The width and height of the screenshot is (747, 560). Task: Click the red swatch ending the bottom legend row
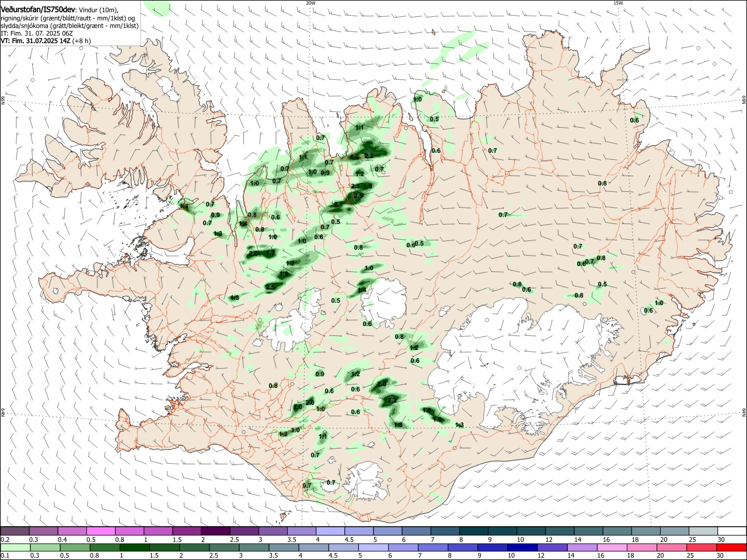click(x=731, y=547)
